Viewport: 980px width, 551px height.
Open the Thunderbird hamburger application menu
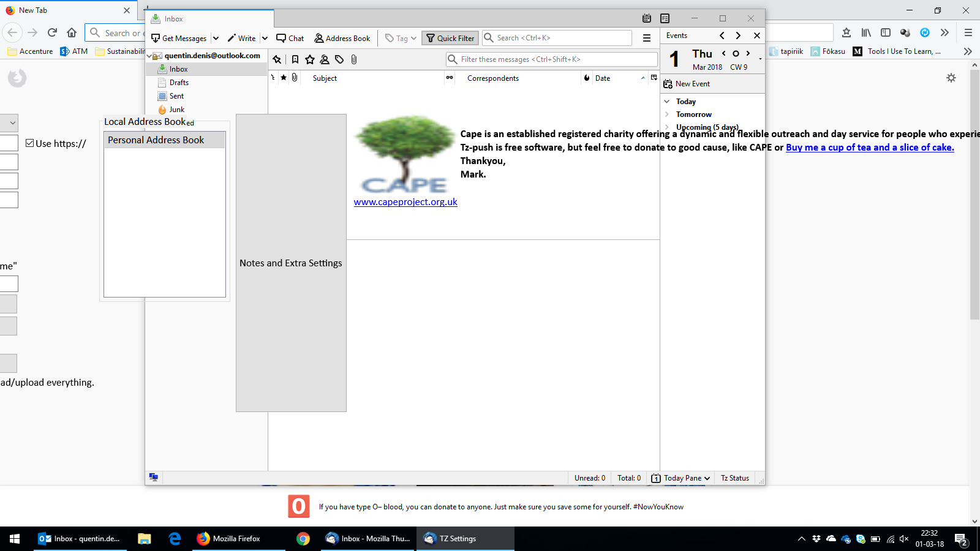pos(646,38)
